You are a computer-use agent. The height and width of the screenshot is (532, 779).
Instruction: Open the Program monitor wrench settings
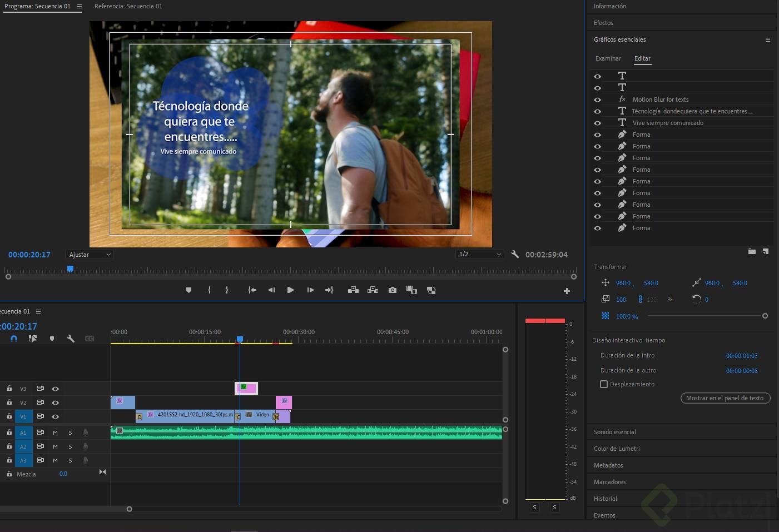(515, 255)
